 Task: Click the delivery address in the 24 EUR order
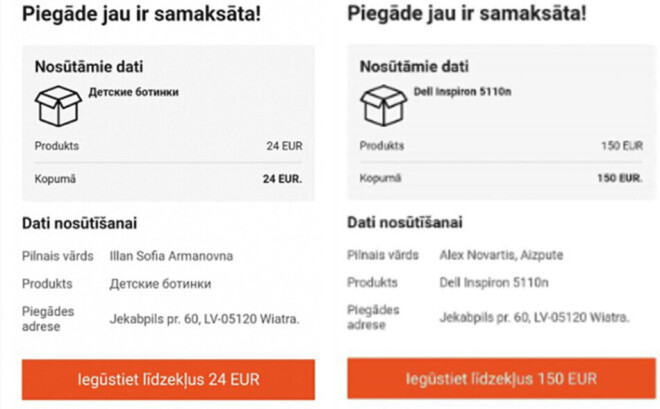click(x=204, y=319)
